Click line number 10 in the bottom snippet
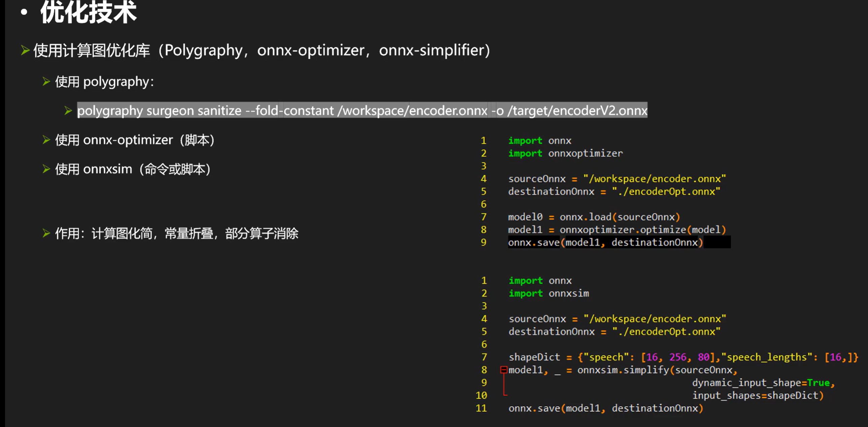This screenshot has height=427, width=868. [481, 396]
